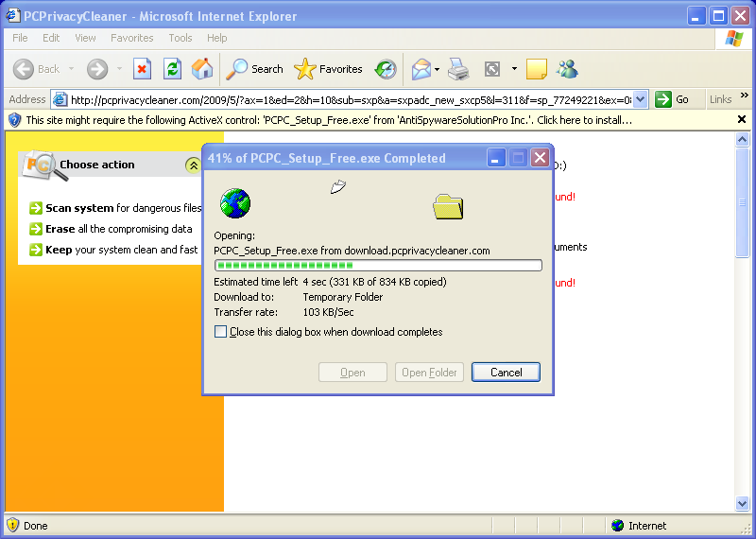Viewport: 756px width, 539px height.
Task: Click the Open button in download dialog
Action: tap(352, 372)
